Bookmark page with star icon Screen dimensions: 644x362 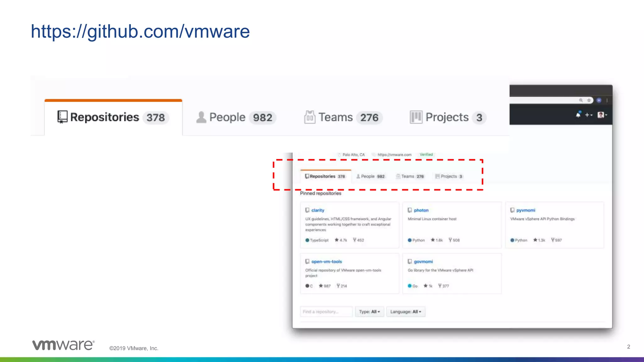coord(589,100)
